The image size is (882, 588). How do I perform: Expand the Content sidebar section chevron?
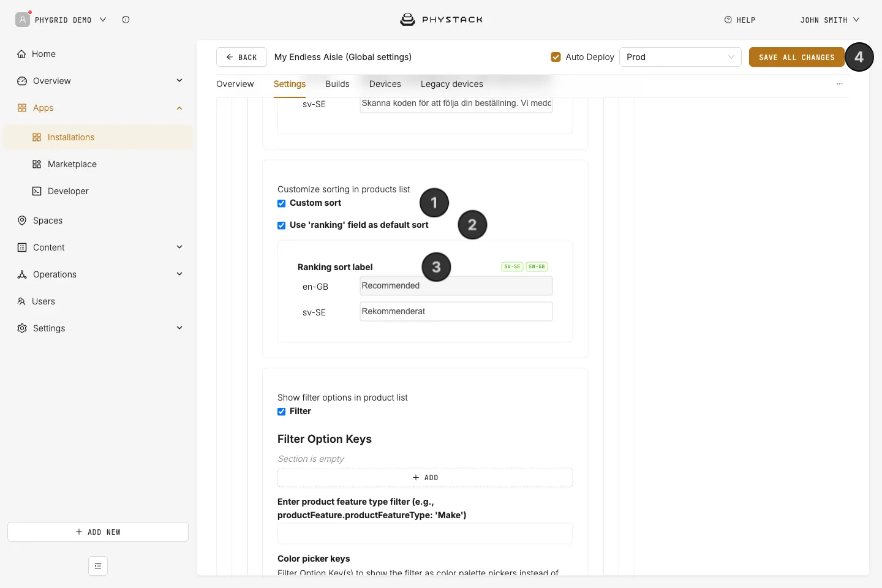tap(179, 247)
